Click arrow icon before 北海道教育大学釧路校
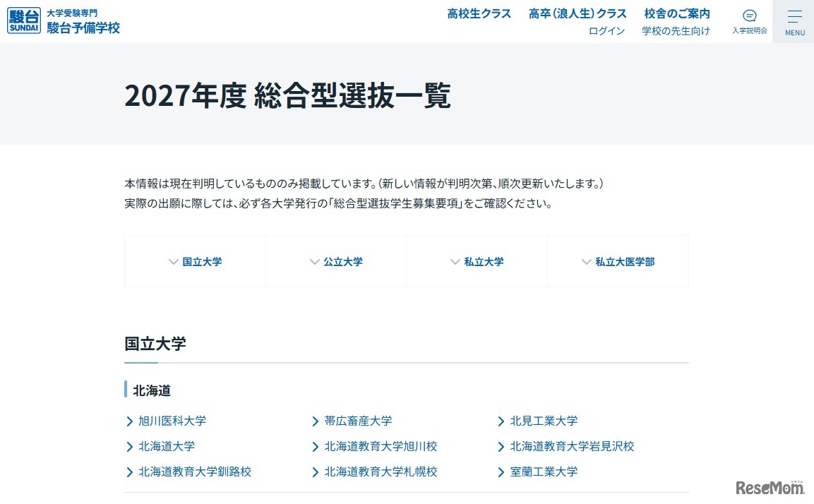Viewport: 814px width, 504px height. pyautogui.click(x=130, y=472)
